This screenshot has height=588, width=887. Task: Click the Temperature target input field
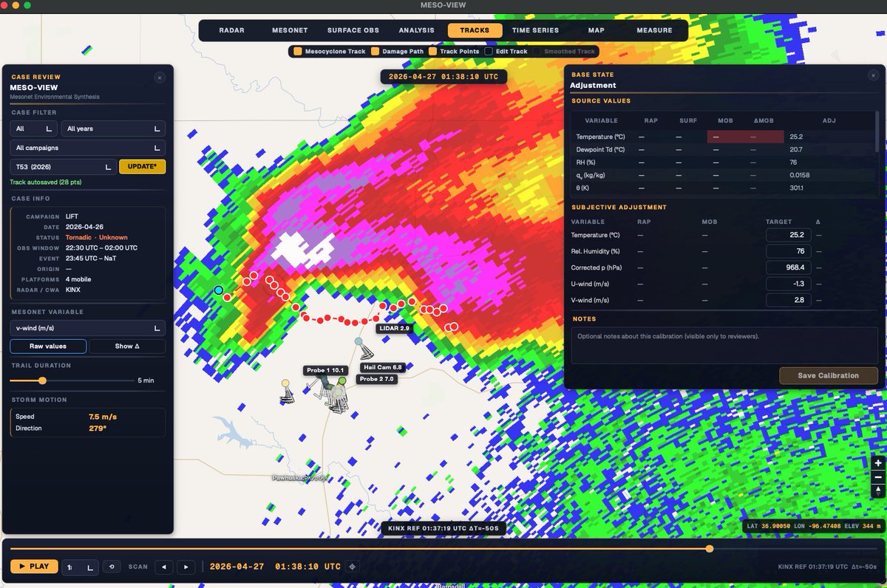[x=789, y=235]
